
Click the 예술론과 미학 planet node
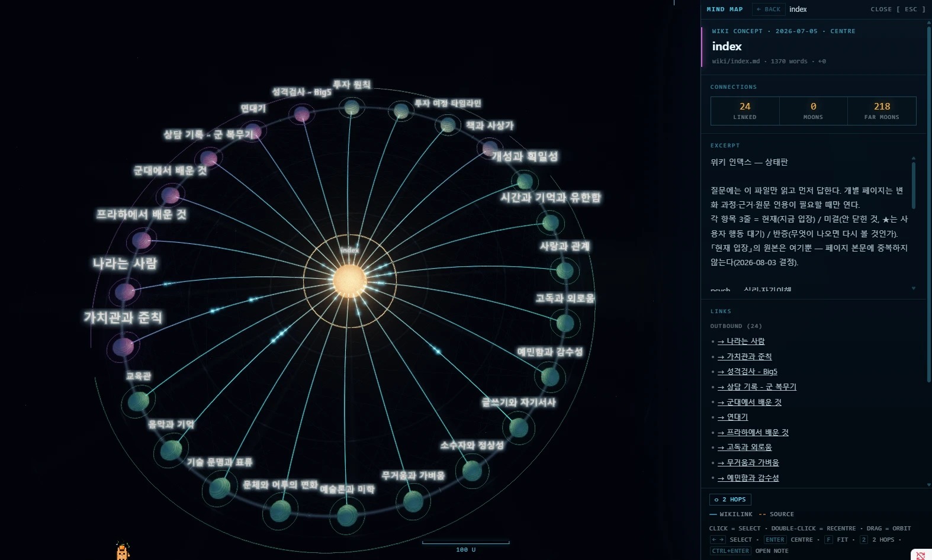tap(348, 514)
